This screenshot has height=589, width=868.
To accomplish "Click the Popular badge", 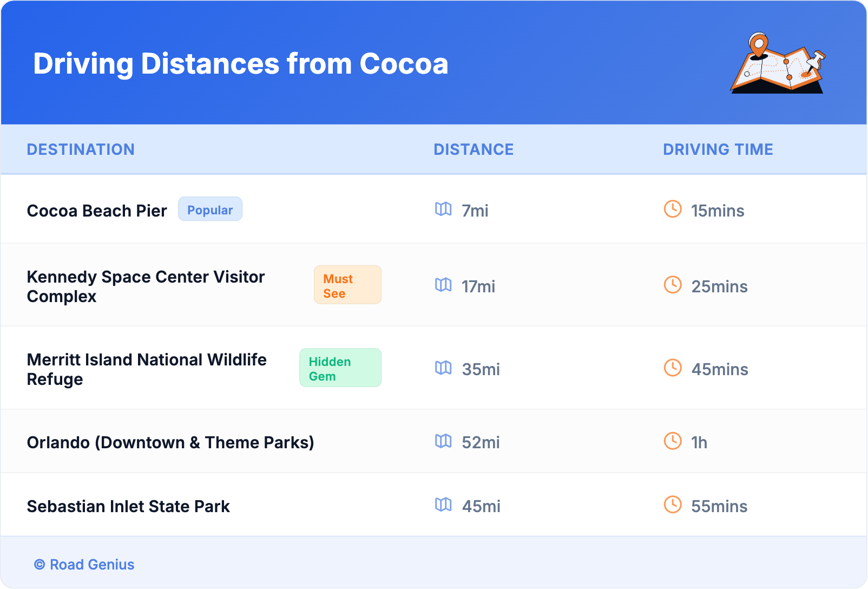I will pyautogui.click(x=210, y=210).
